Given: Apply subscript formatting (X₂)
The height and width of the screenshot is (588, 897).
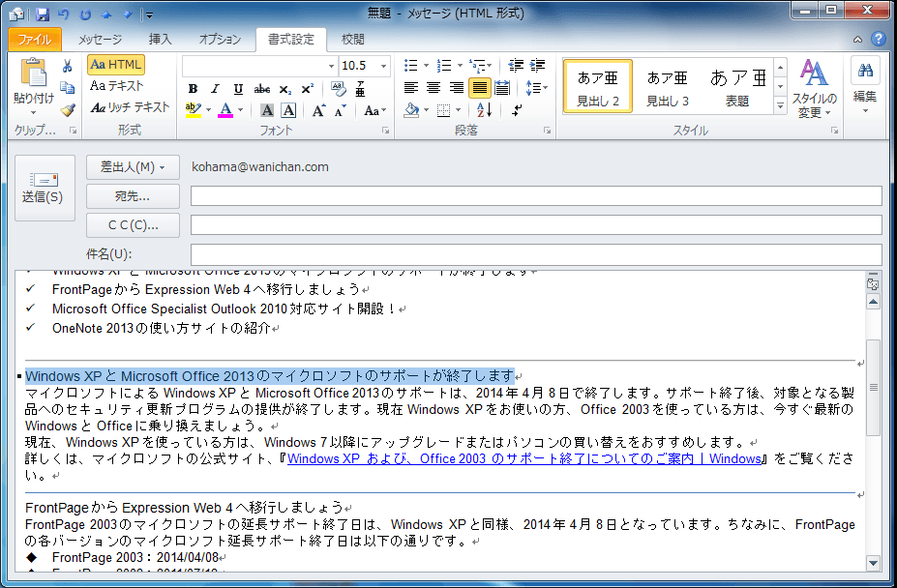Looking at the screenshot, I should [x=284, y=89].
